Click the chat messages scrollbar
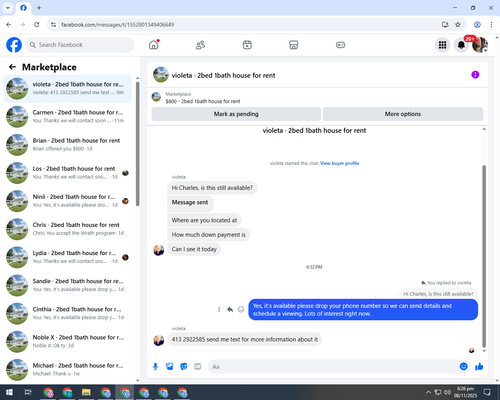 click(484, 257)
